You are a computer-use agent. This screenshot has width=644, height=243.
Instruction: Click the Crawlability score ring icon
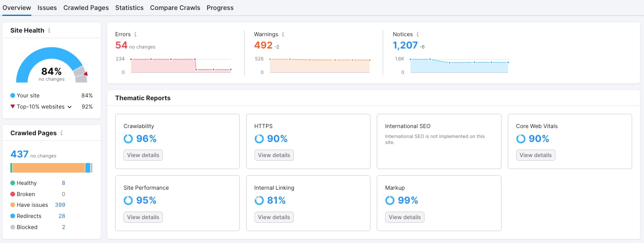pos(128,139)
